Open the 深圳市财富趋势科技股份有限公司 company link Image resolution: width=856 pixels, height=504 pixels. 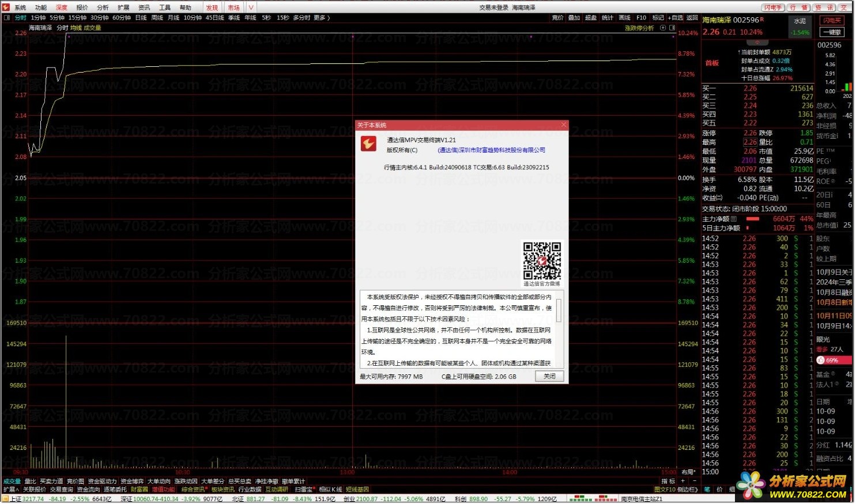coord(491,150)
